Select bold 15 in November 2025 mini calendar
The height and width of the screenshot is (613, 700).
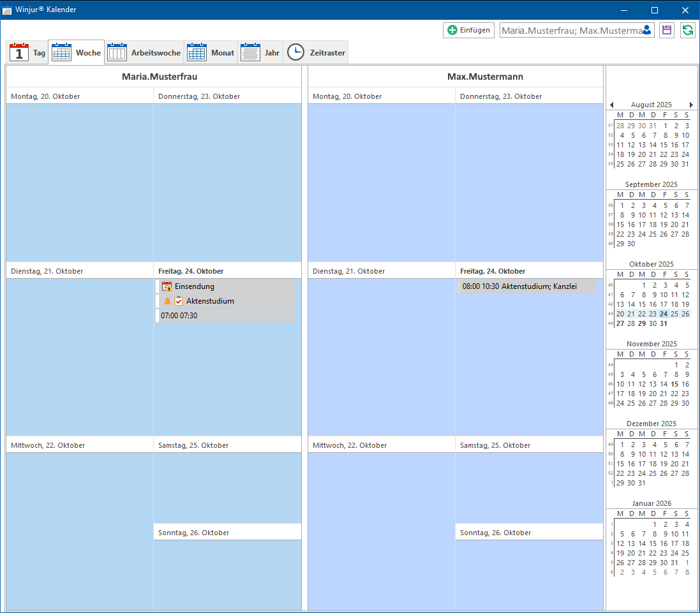(x=674, y=384)
